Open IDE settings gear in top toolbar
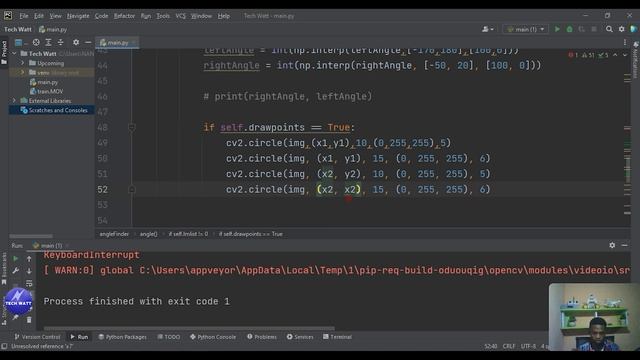 (x=621, y=29)
